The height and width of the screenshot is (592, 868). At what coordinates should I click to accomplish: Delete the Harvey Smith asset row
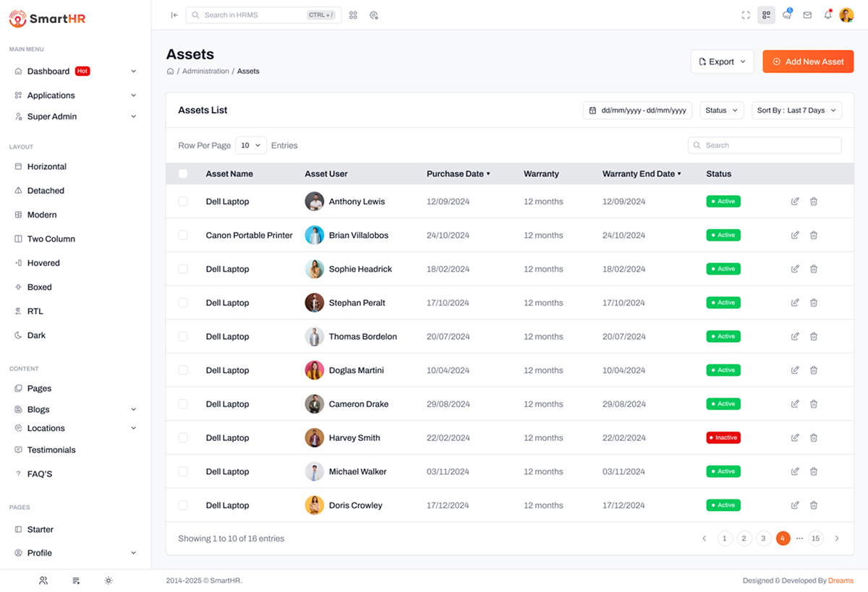[814, 437]
